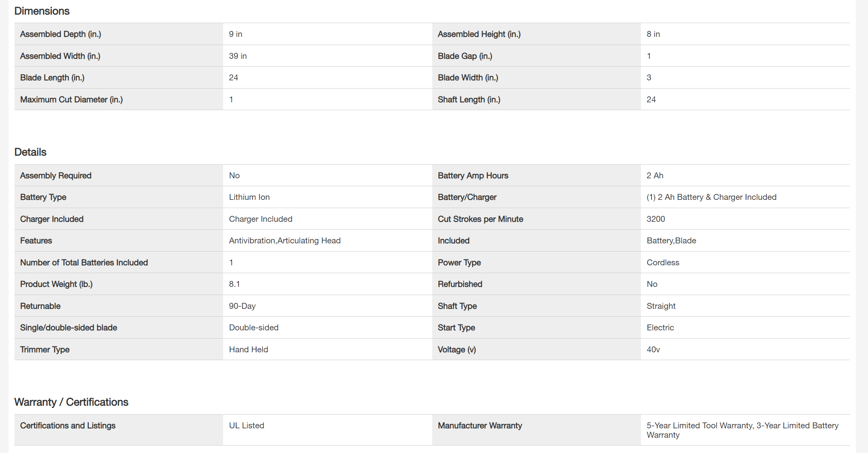Click the 40v voltage value
This screenshot has height=453, width=868.
[653, 350]
